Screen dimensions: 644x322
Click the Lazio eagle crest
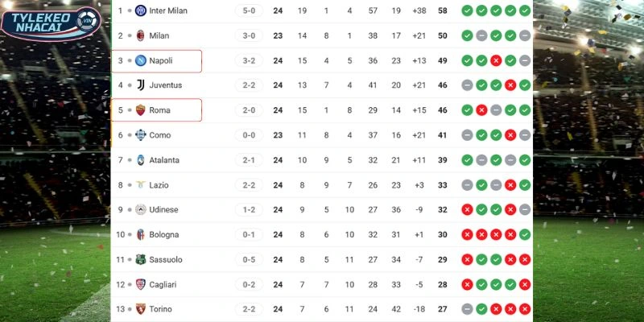pyautogui.click(x=141, y=185)
